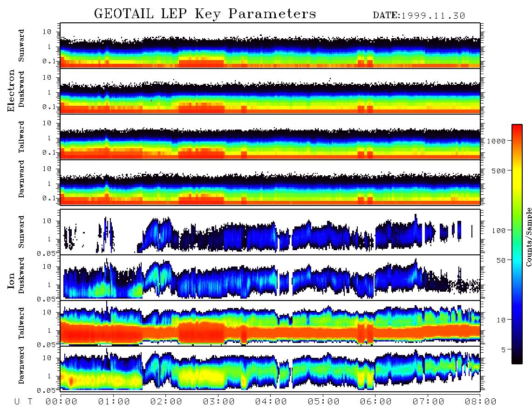Pick the "07:00" time tick label
532x410 pixels.
tap(429, 402)
